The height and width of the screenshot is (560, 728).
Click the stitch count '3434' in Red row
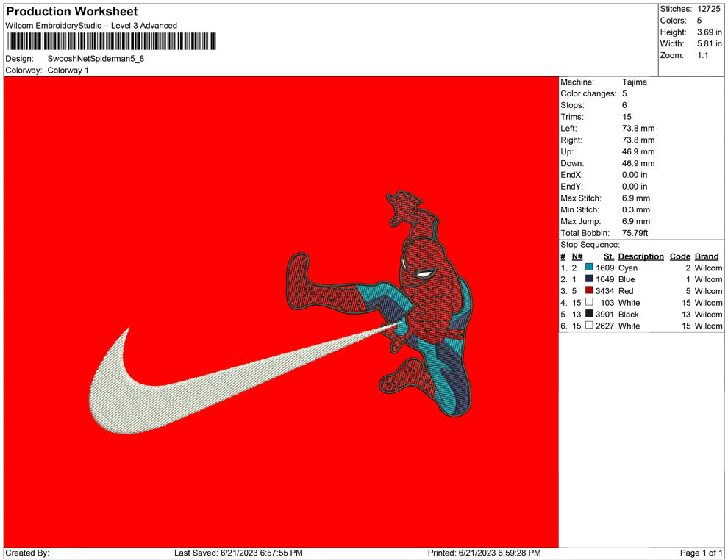(x=605, y=291)
